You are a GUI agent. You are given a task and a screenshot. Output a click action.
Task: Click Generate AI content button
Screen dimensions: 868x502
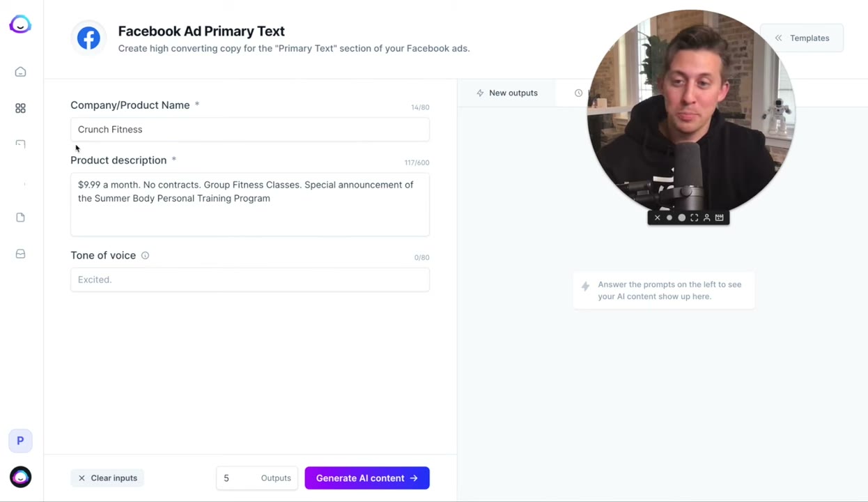(367, 478)
